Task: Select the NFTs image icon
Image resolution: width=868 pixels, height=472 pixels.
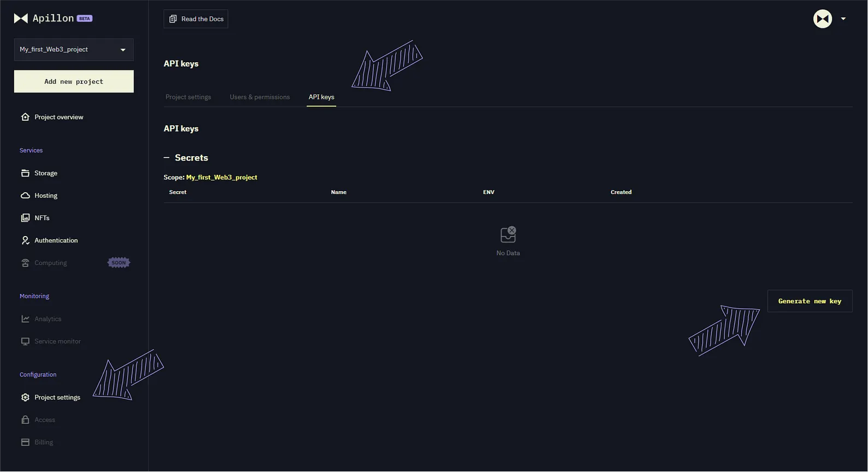Action: (25, 218)
